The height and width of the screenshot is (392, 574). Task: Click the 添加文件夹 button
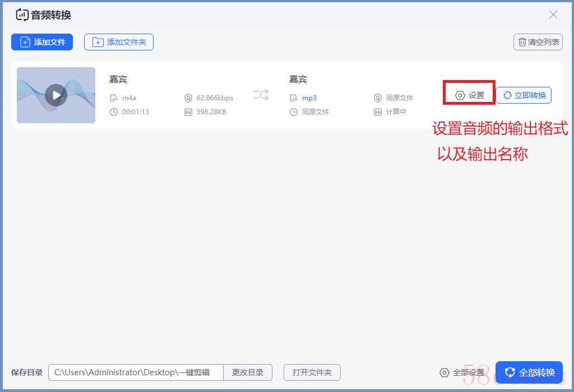(x=119, y=42)
